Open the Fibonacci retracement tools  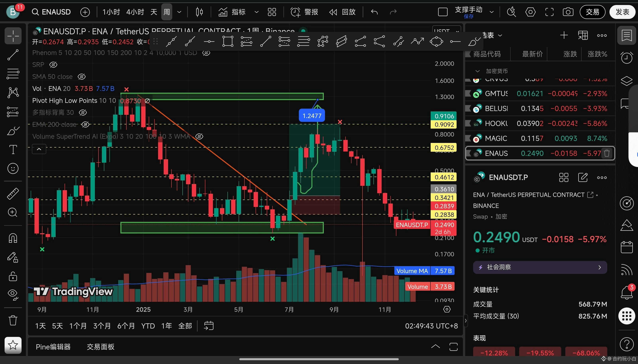(13, 74)
